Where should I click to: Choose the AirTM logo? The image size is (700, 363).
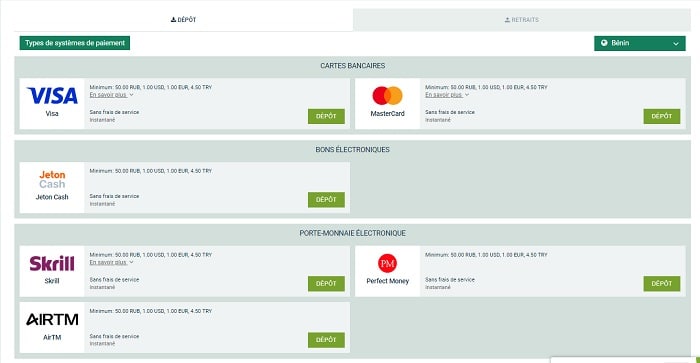(x=52, y=319)
